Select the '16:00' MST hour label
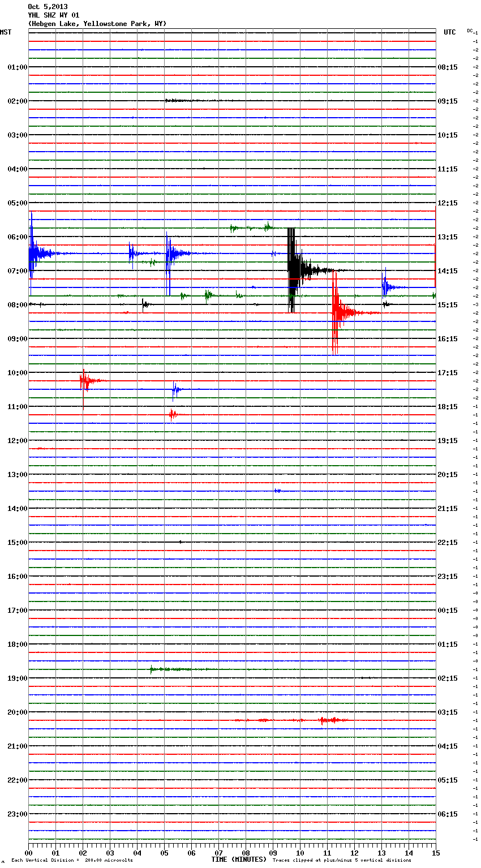This screenshot has height=868, width=481. pyautogui.click(x=18, y=577)
